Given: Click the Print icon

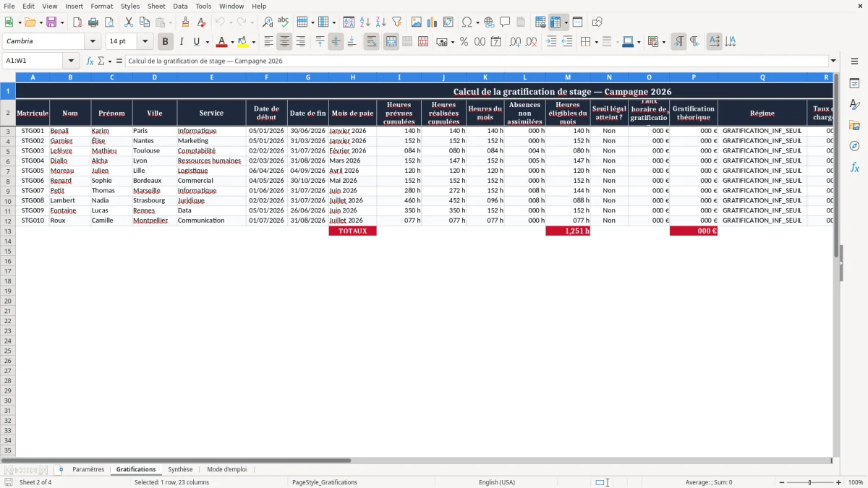Looking at the screenshot, I should click(x=93, y=22).
